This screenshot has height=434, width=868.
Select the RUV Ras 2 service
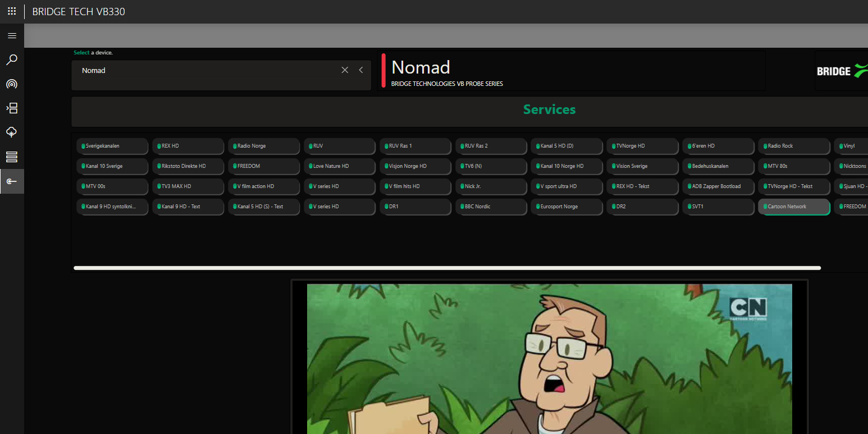point(491,146)
